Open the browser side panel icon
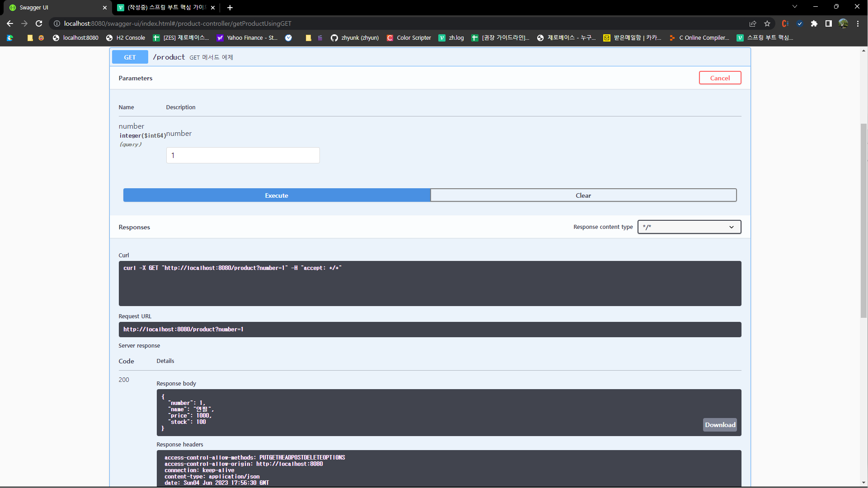Screen dimensions: 868x488 (x=828, y=23)
